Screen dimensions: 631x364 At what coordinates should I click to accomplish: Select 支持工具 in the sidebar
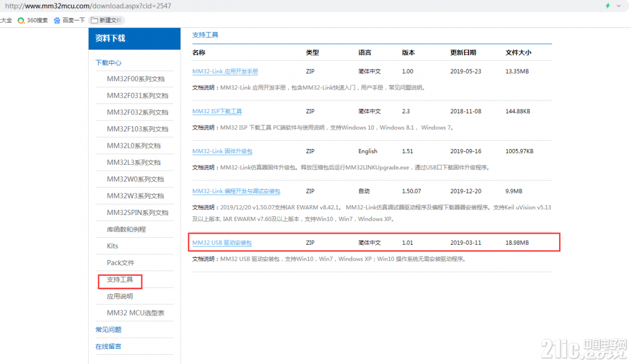click(x=120, y=279)
